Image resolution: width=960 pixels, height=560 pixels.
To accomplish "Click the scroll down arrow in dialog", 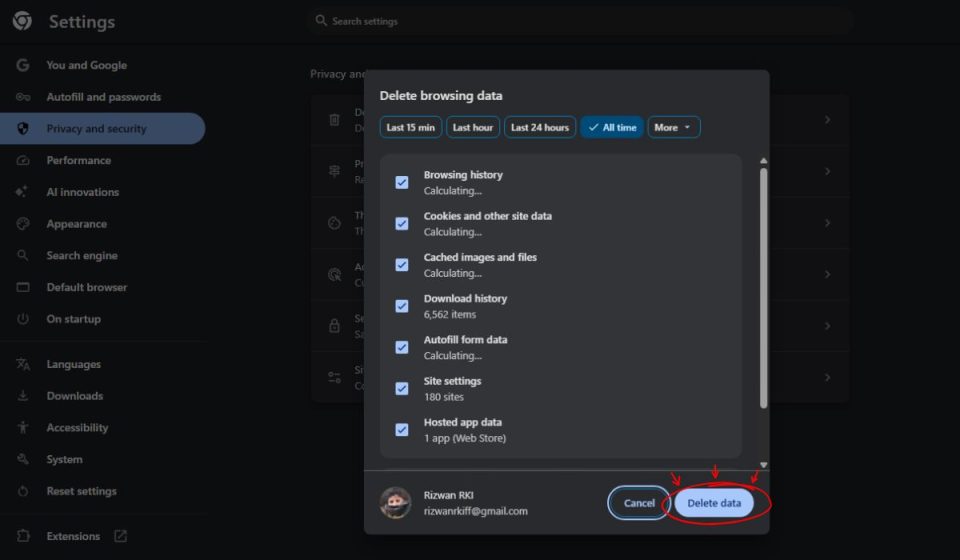I will tap(763, 465).
